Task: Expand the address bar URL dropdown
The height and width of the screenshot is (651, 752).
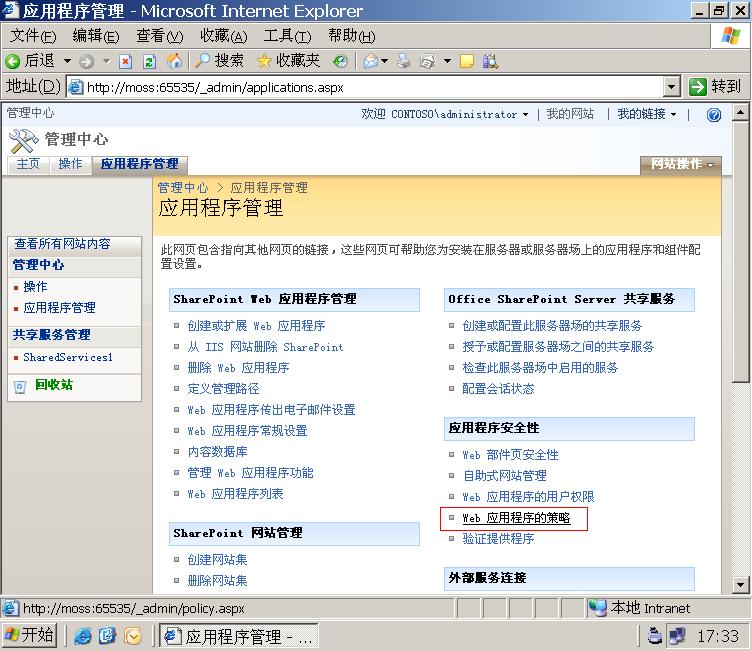Action: pyautogui.click(x=671, y=87)
